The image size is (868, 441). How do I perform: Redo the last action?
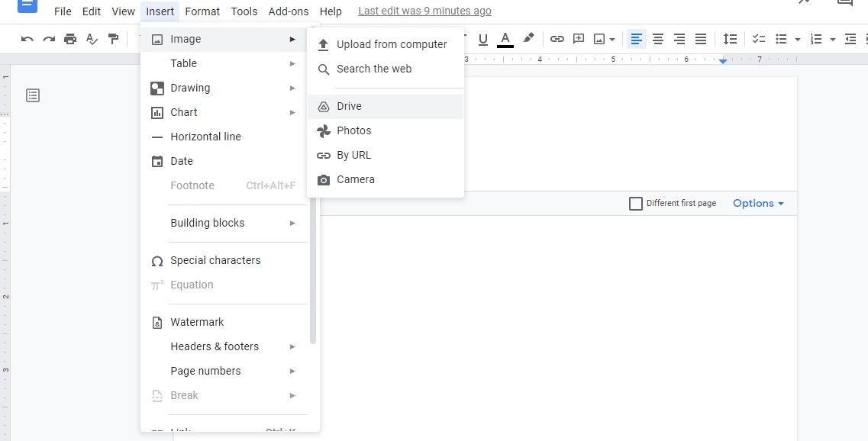point(47,38)
